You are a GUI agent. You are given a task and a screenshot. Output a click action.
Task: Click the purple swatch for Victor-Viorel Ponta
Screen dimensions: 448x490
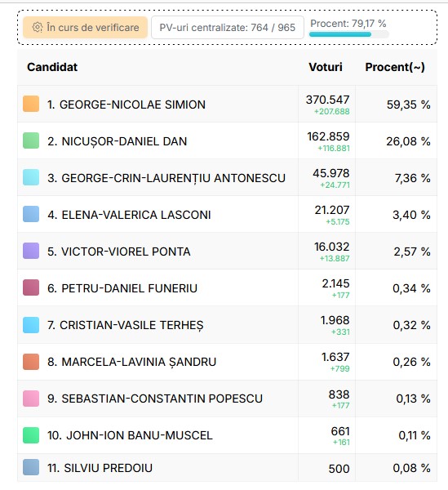point(31,251)
